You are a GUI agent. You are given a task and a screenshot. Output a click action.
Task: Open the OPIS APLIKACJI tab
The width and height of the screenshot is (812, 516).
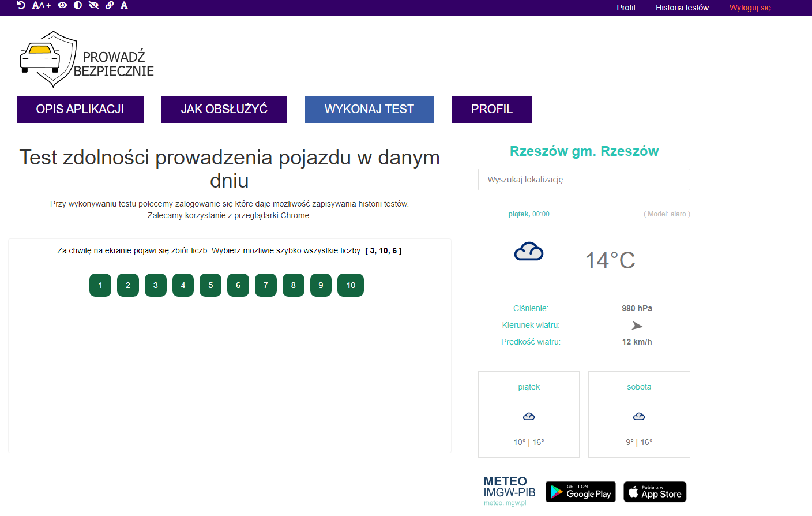(80, 109)
